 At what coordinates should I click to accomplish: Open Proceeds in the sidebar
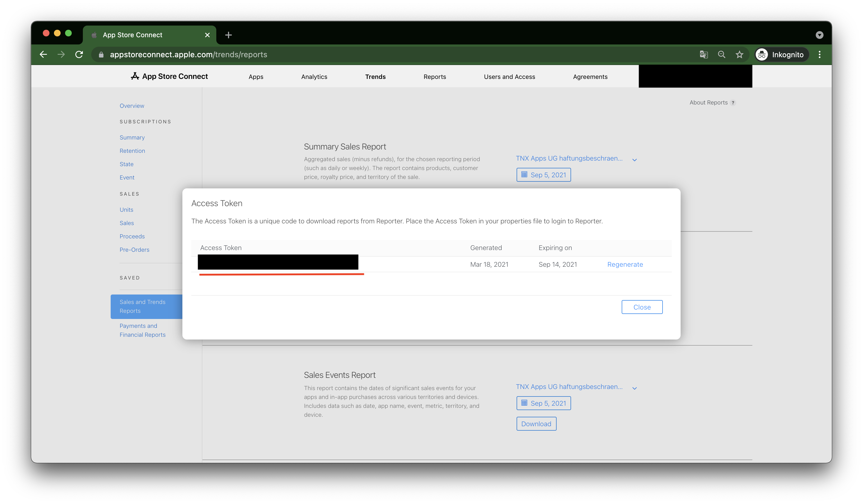(132, 236)
